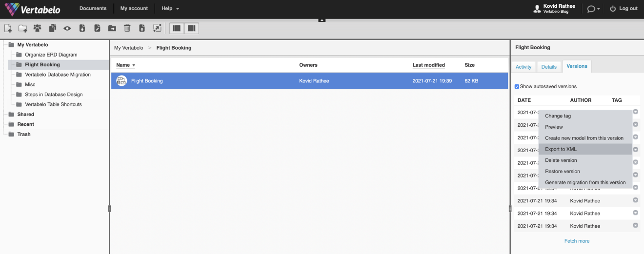644x254 pixels.
Task: Sort by the Name column header
Action: pos(125,65)
